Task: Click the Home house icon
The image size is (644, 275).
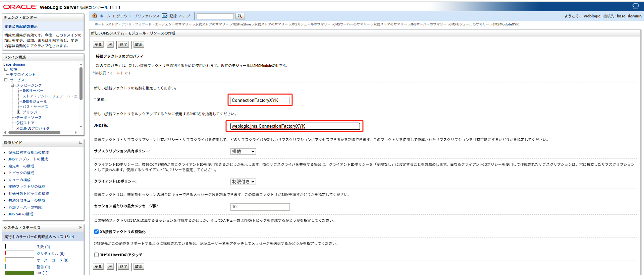Action: pyautogui.click(x=95, y=15)
